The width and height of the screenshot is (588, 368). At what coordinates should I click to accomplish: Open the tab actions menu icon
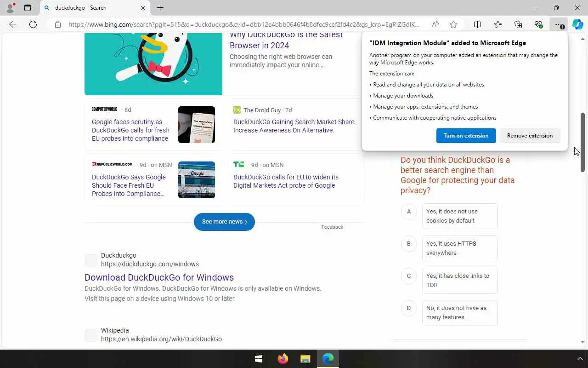point(28,8)
